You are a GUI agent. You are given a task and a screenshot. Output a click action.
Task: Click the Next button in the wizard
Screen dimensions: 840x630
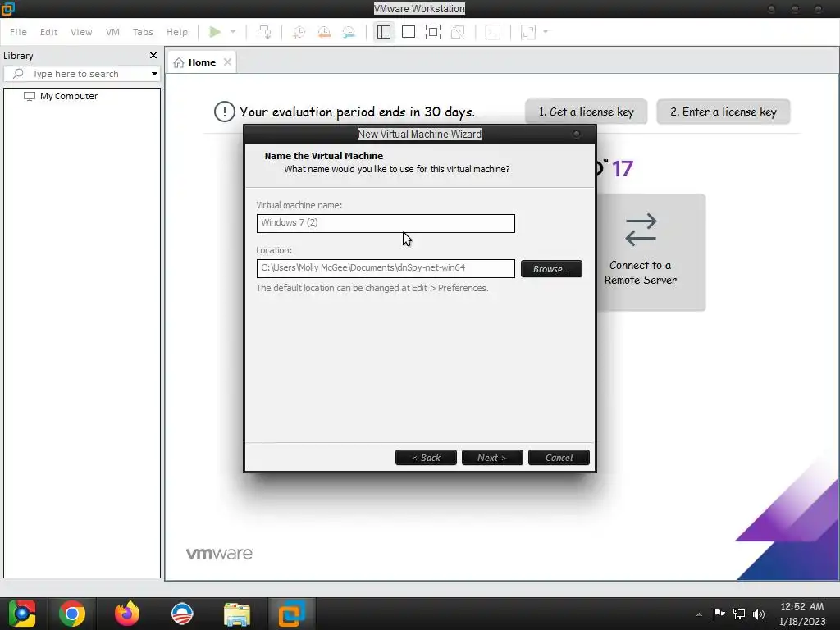coord(492,458)
